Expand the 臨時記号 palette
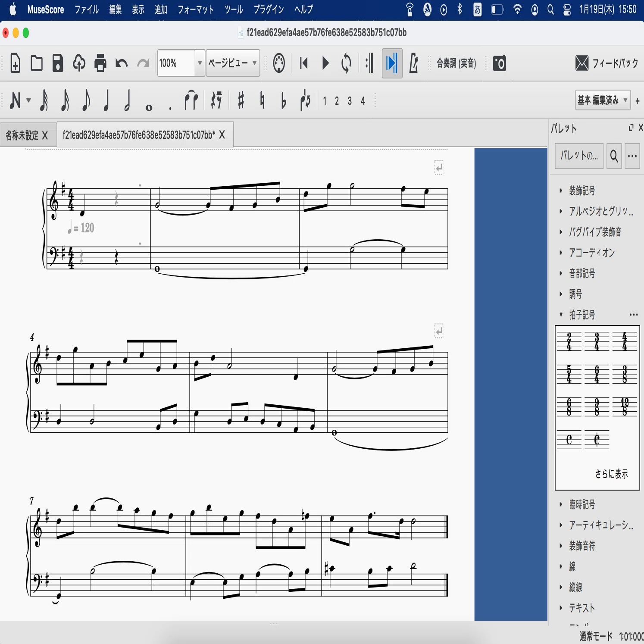 click(582, 504)
